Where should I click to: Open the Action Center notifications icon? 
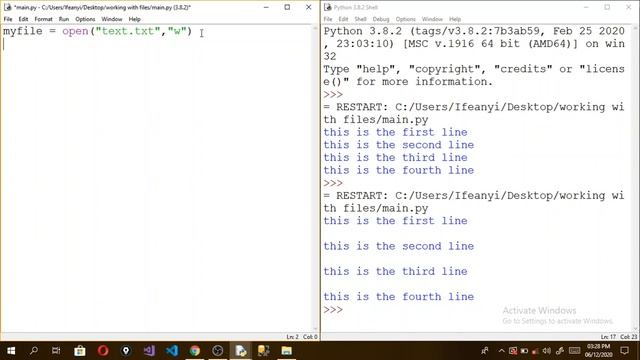pos(624,351)
